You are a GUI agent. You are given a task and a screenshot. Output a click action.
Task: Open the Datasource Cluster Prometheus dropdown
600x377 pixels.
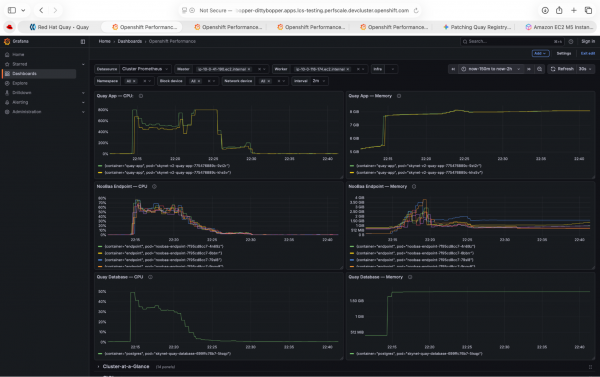(x=145, y=69)
